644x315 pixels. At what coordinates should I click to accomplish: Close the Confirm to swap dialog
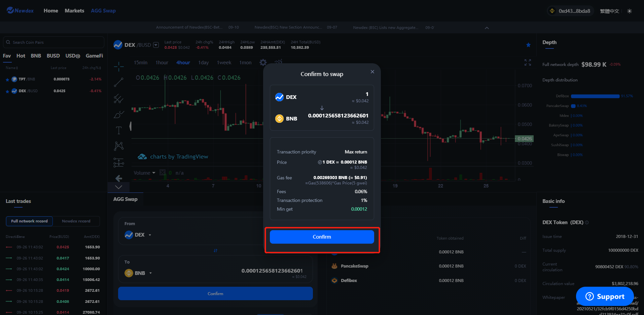[372, 72]
